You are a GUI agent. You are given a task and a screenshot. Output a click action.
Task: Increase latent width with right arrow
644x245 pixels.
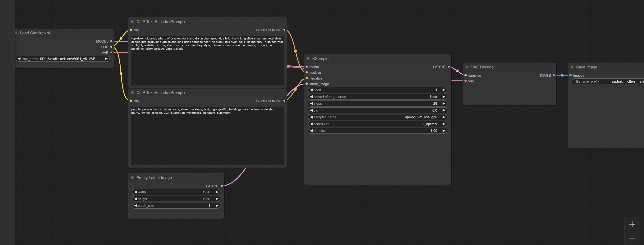pos(217,192)
